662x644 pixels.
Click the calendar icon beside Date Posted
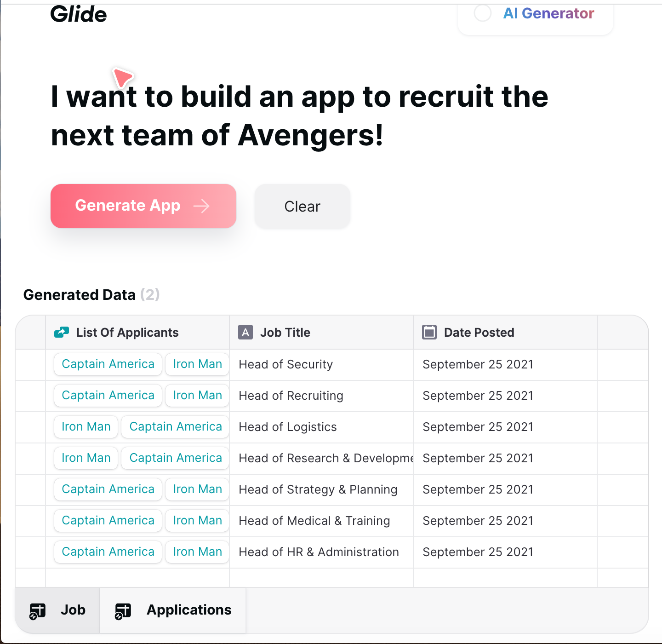coord(429,332)
